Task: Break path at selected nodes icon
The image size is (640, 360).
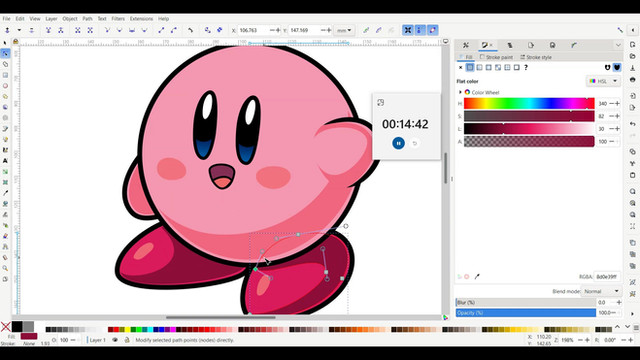Action: coord(61,30)
